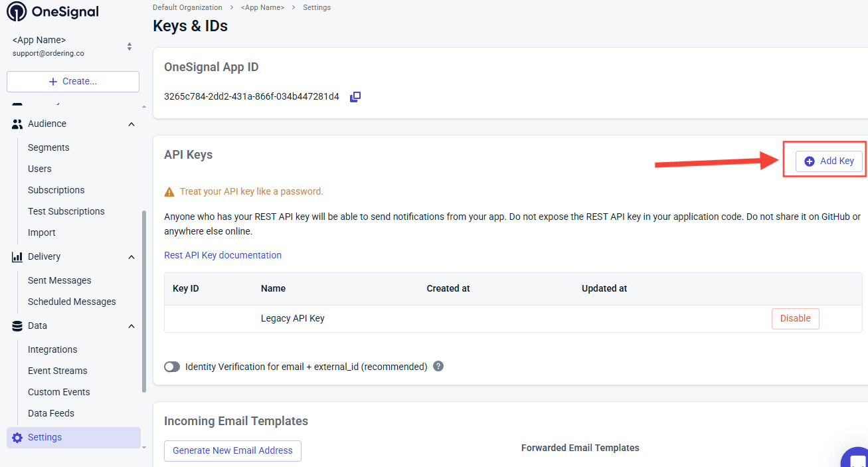Open Sent Messages page

[60, 280]
